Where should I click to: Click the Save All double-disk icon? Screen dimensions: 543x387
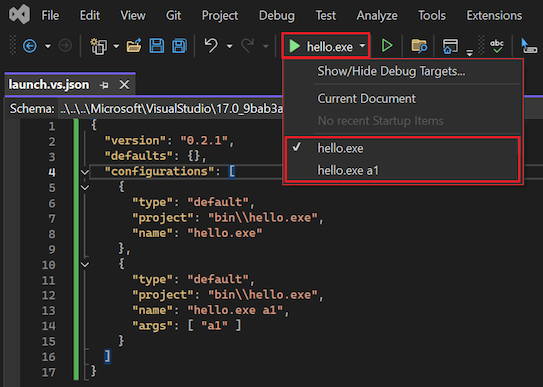click(179, 46)
